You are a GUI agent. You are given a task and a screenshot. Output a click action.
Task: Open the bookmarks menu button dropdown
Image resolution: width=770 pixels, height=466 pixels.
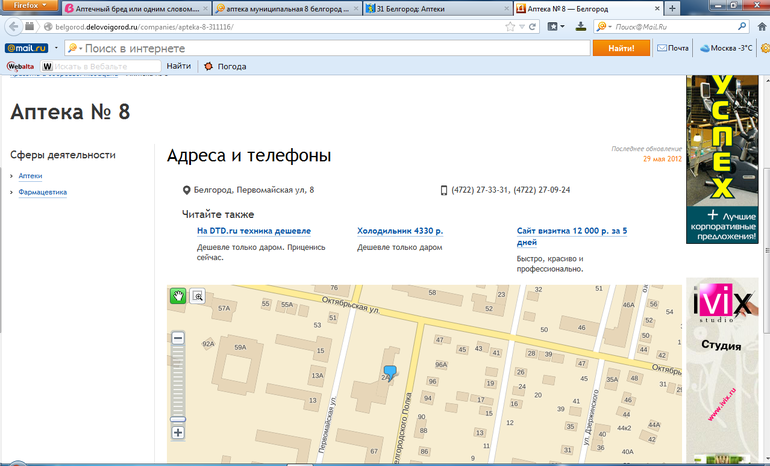(x=556, y=27)
